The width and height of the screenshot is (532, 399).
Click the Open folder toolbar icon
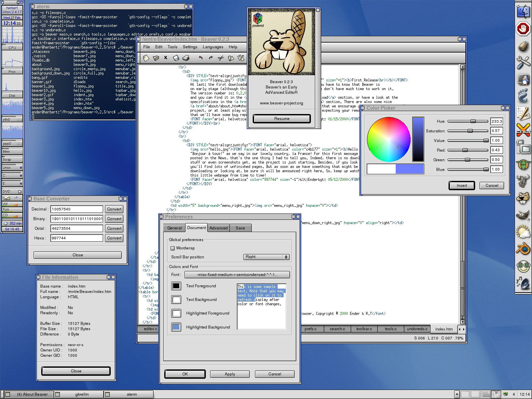click(156, 58)
